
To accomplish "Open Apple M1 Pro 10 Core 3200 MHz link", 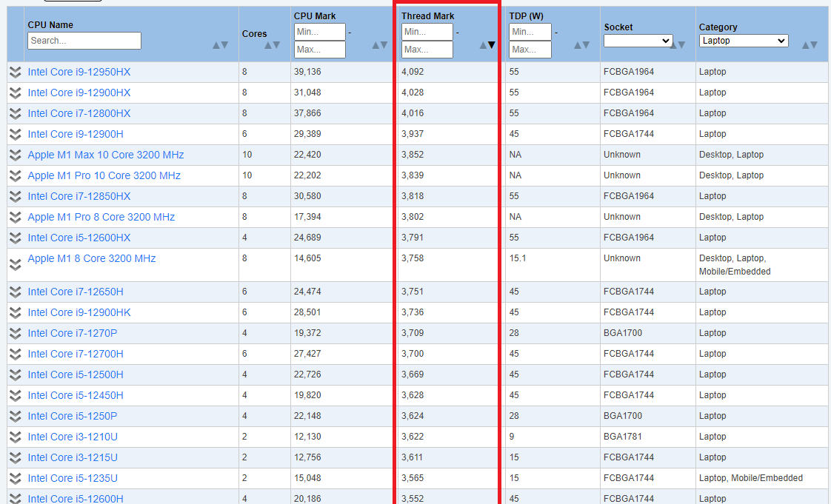I will 104,175.
